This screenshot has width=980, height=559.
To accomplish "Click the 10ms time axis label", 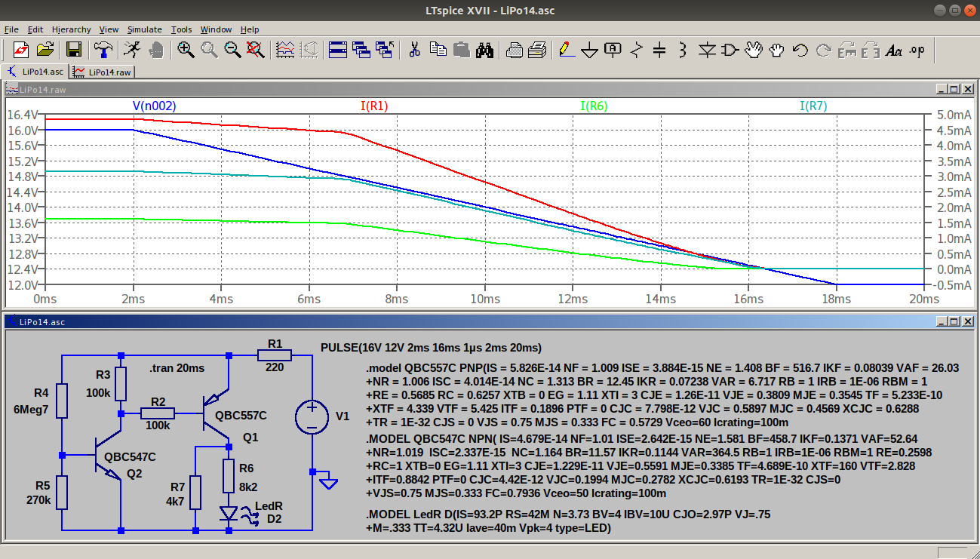I will 485,299.
